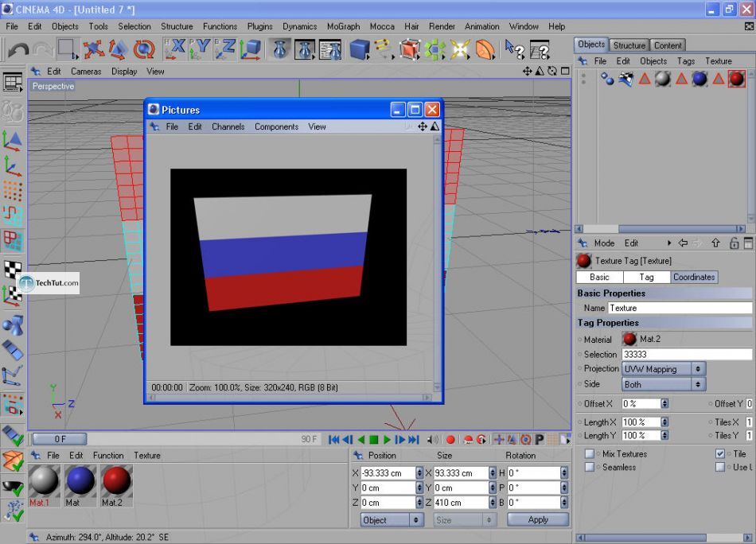Select the Use Texture tool checkerboard icon
This screenshot has width=756, height=544.
[13, 269]
